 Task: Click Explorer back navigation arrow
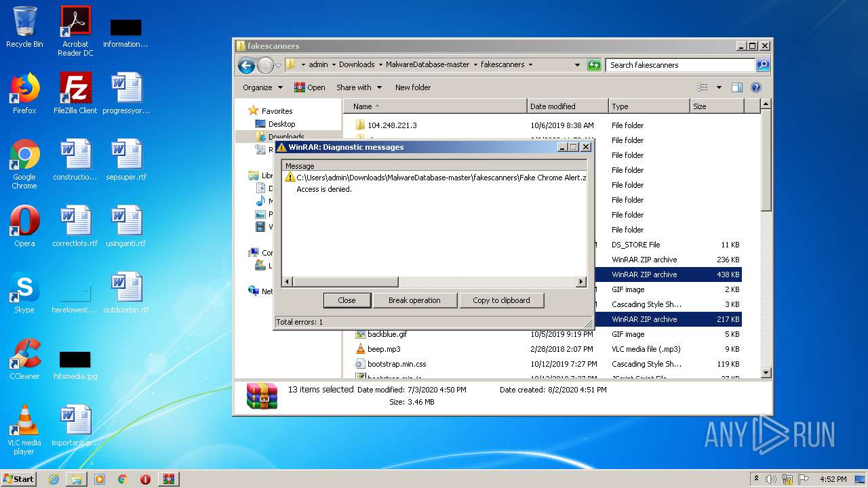click(x=246, y=65)
